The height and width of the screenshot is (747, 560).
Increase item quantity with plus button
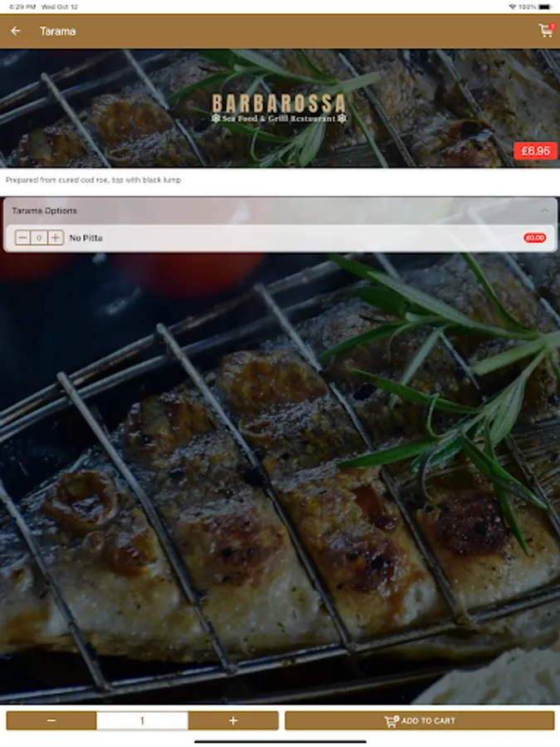point(233,720)
